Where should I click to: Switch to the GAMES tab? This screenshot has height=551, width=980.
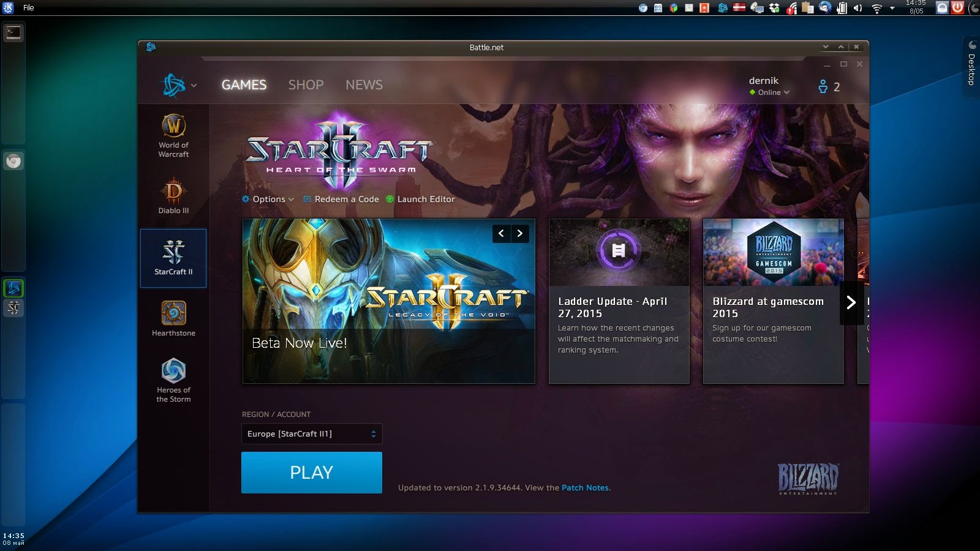(x=244, y=84)
